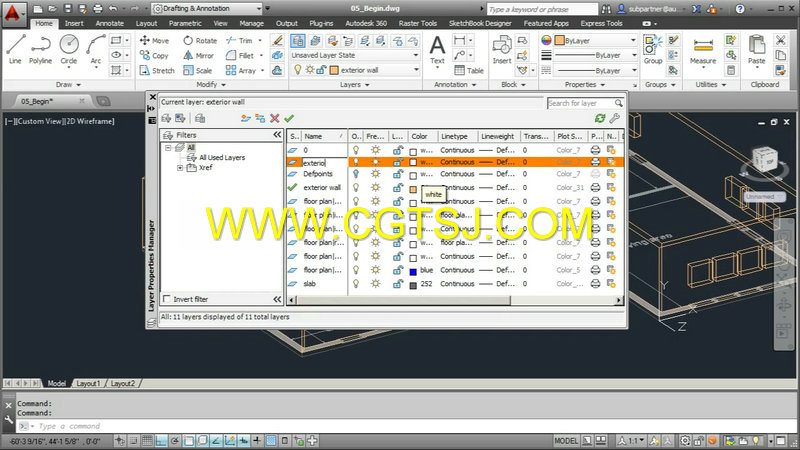Click the gray 252 swatch of slab layer
This screenshot has width=800, height=450.
[413, 286]
